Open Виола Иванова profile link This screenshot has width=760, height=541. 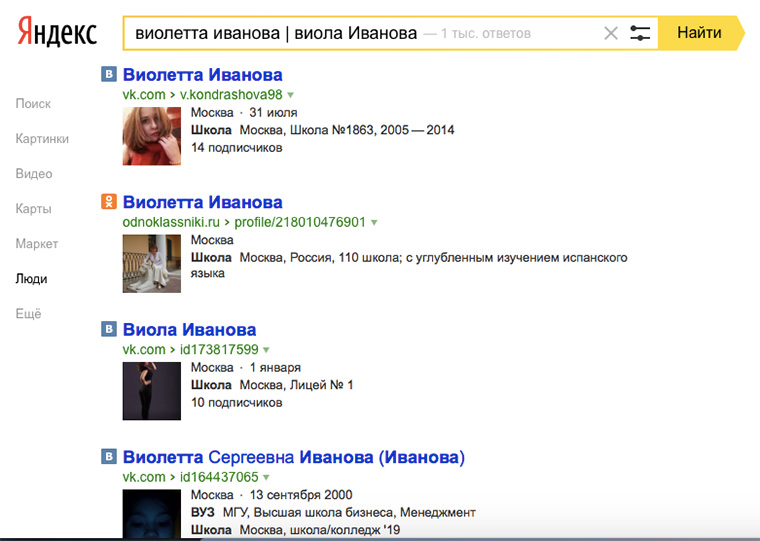[x=189, y=330]
